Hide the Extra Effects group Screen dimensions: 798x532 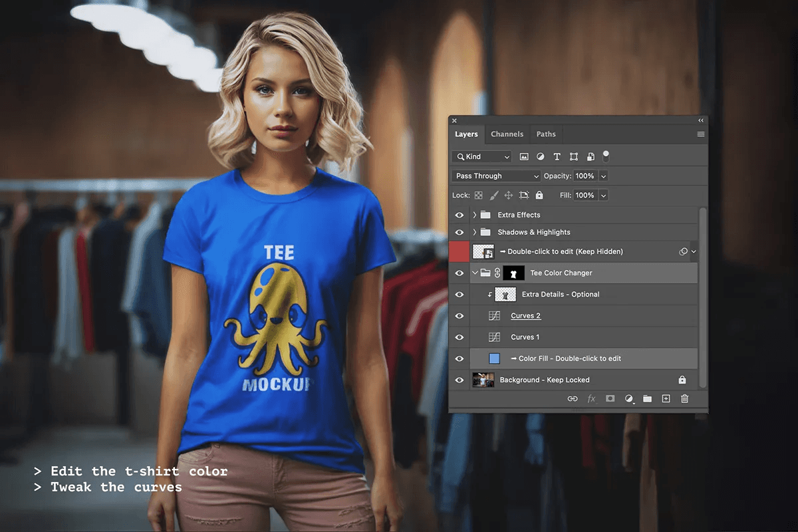(x=459, y=215)
